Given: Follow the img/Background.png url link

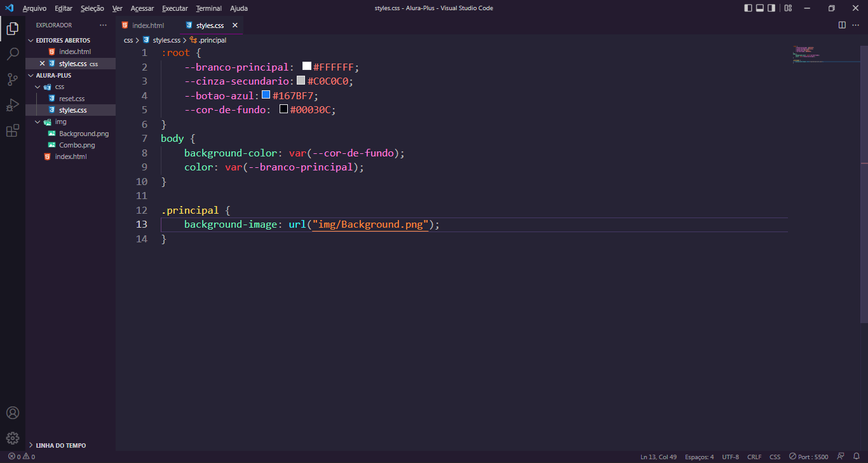Looking at the screenshot, I should (370, 225).
